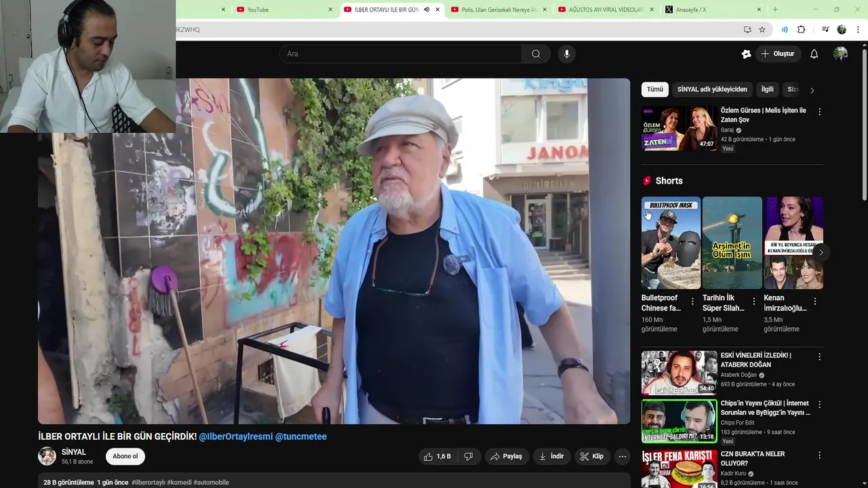
Task: Open the Chrome extensions puzzle icon
Action: 802,29
